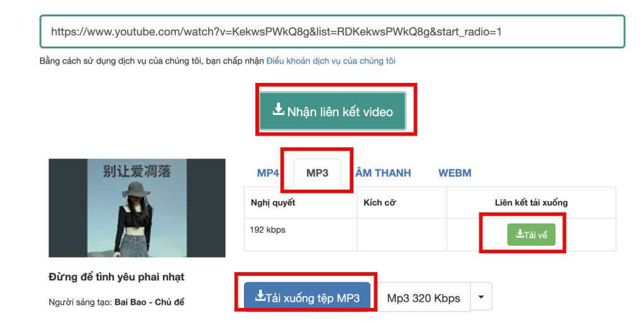Click the Nghị quyết column header
The image size is (644, 323).
273,202
